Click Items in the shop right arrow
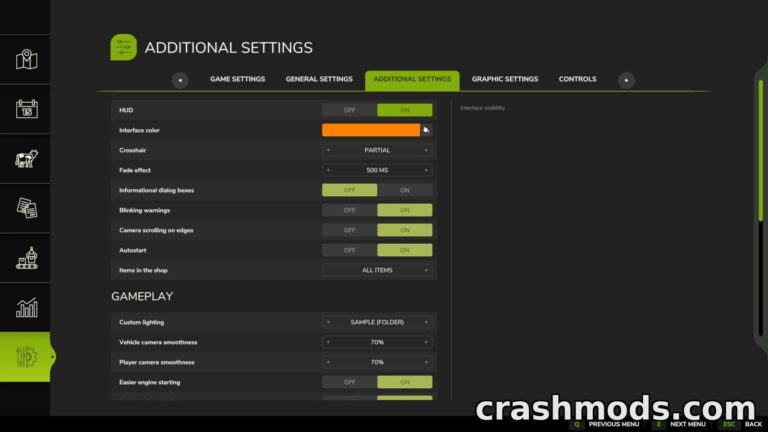This screenshot has width=768, height=432. (426, 270)
